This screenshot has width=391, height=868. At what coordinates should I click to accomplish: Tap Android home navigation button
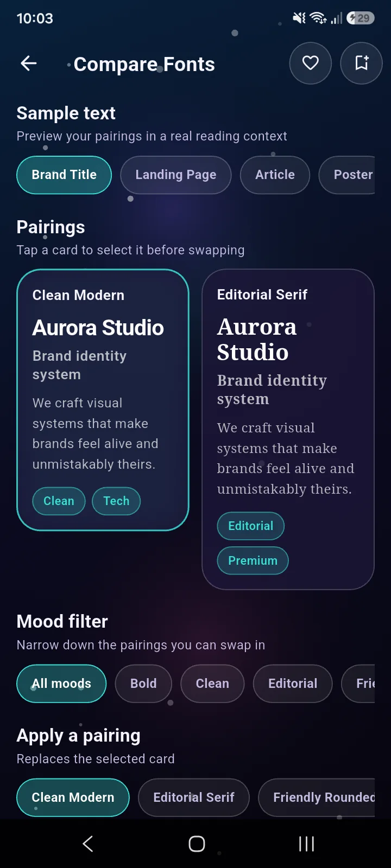(197, 844)
